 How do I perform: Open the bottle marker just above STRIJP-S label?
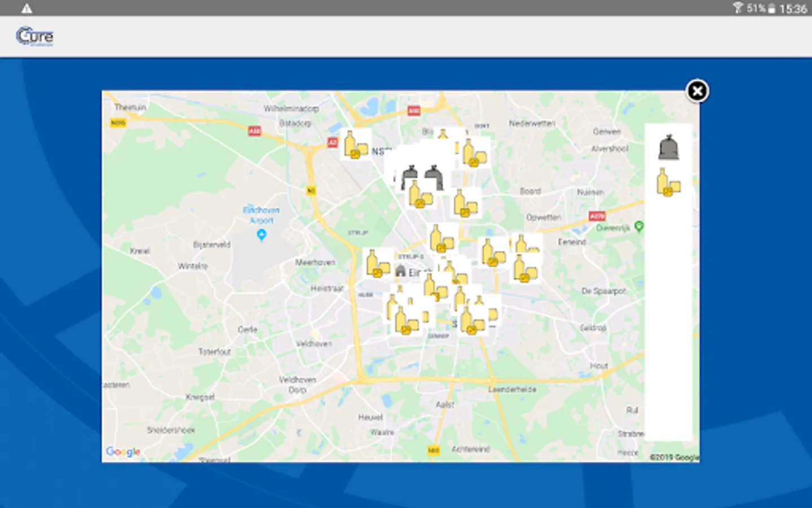[x=442, y=238]
